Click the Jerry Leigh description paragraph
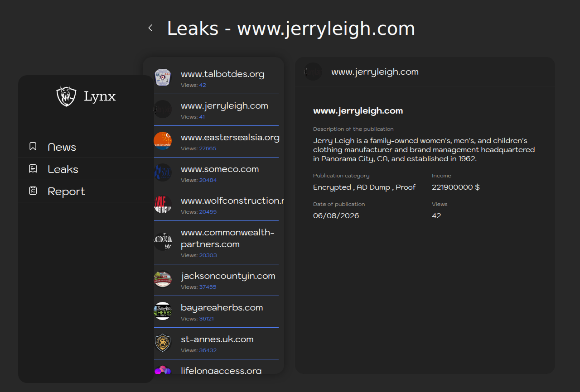 424,150
